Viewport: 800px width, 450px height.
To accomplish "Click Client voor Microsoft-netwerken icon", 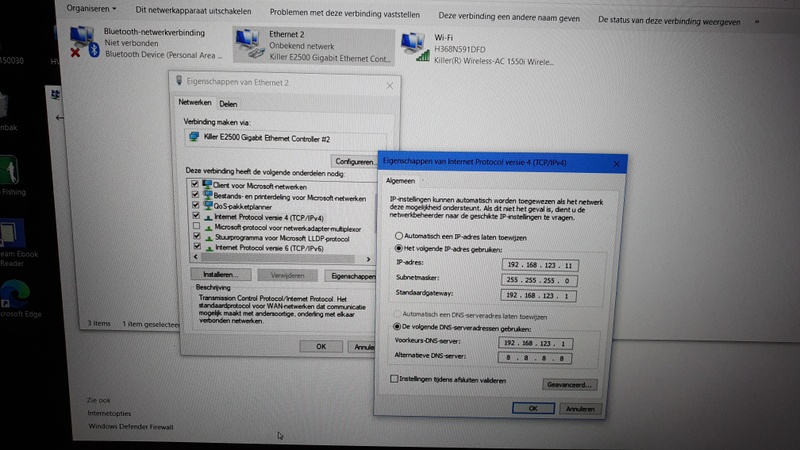I will [x=207, y=185].
